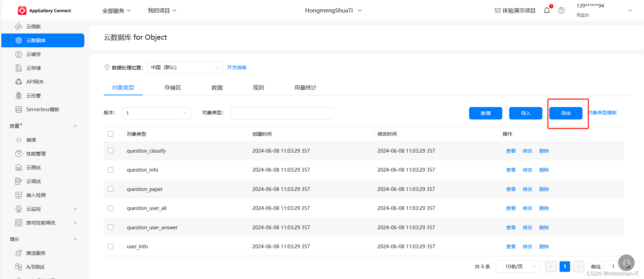Check the question_user_all row checkbox
Viewport: 644px width, 279px height.
coord(111,208)
